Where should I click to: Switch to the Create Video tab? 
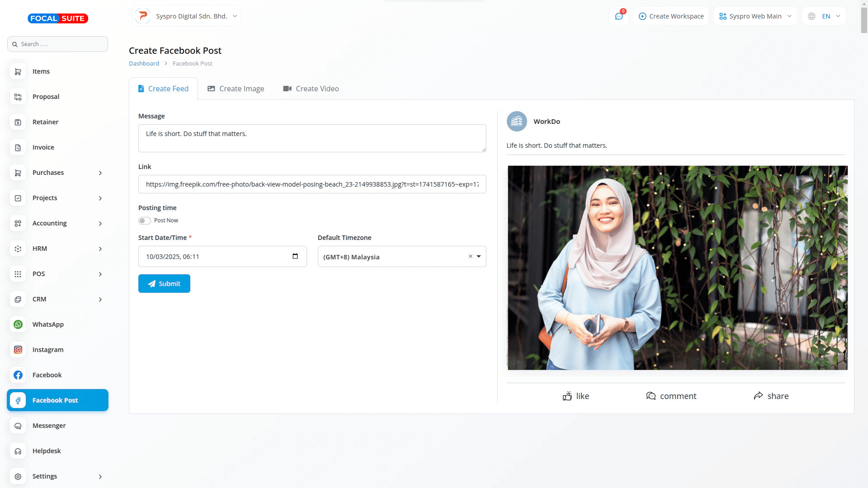point(311,89)
